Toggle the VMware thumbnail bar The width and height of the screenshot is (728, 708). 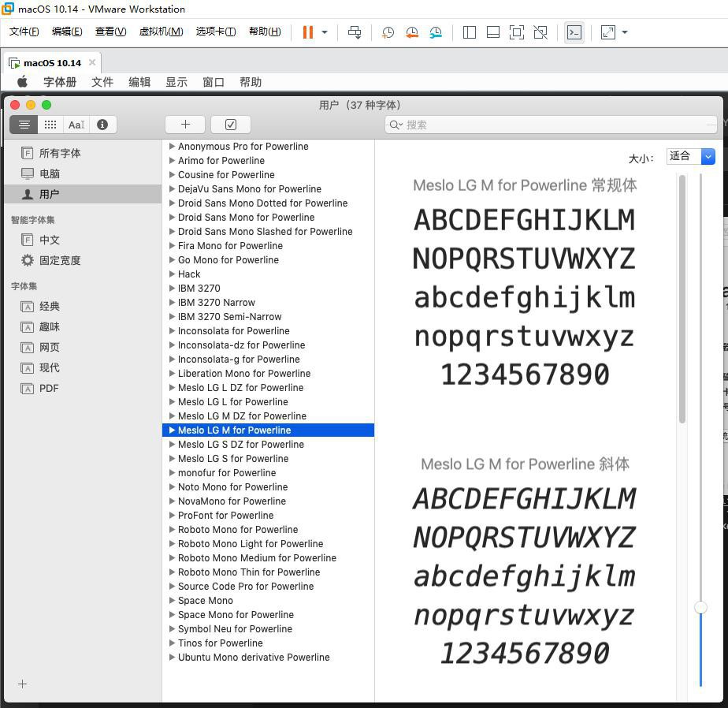point(493,32)
